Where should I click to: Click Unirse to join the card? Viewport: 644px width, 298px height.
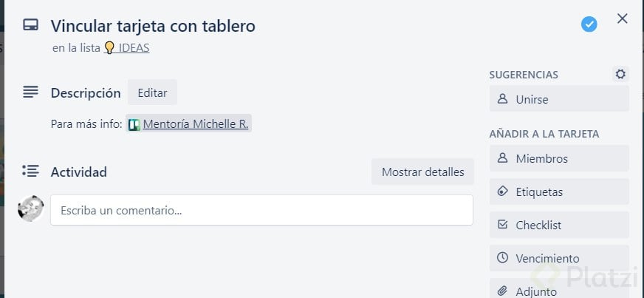pyautogui.click(x=559, y=98)
